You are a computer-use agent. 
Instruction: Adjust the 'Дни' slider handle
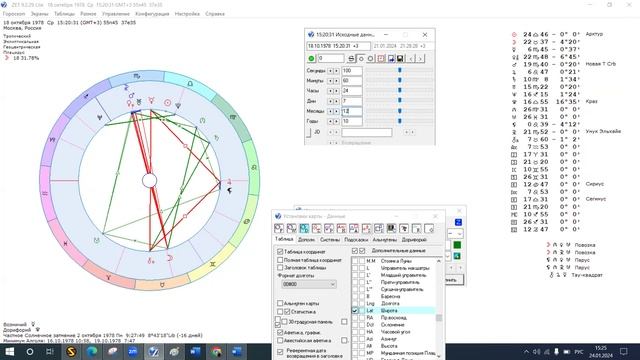(400, 100)
